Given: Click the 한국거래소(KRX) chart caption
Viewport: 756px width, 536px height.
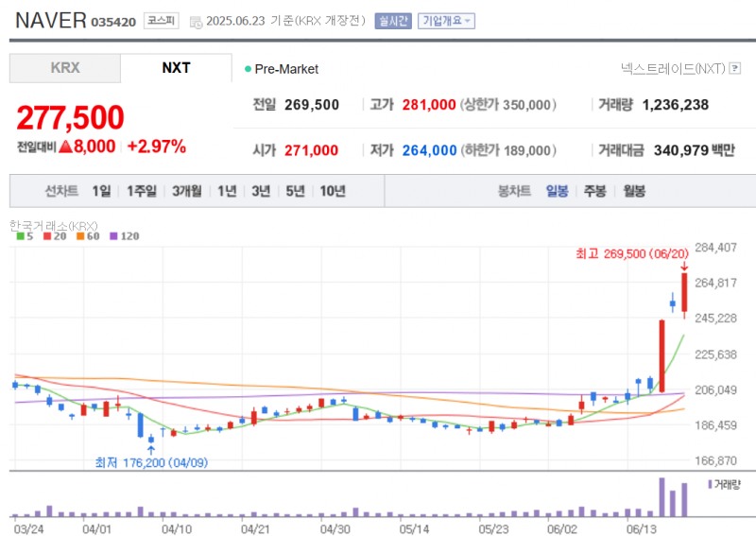Looking at the screenshot, I should click(54, 226).
